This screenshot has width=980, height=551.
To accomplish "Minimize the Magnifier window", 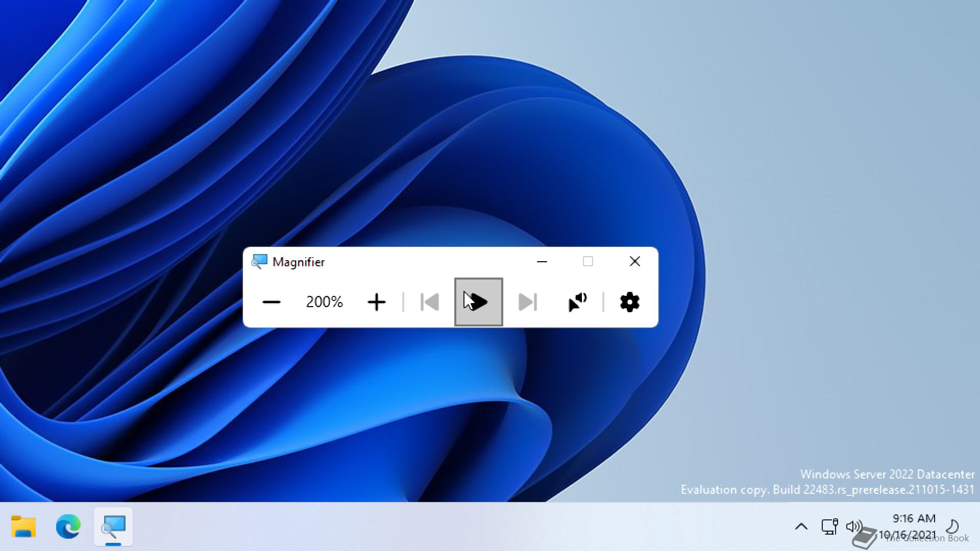I will pyautogui.click(x=542, y=262).
